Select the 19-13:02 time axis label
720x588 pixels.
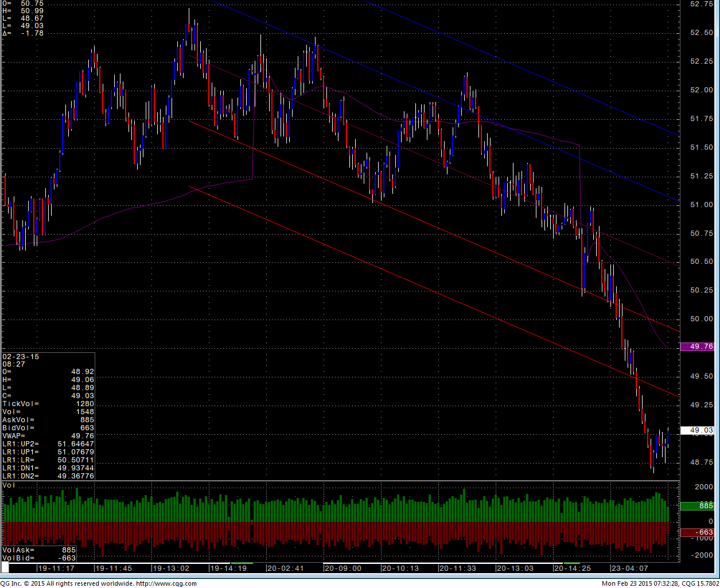pyautogui.click(x=171, y=568)
